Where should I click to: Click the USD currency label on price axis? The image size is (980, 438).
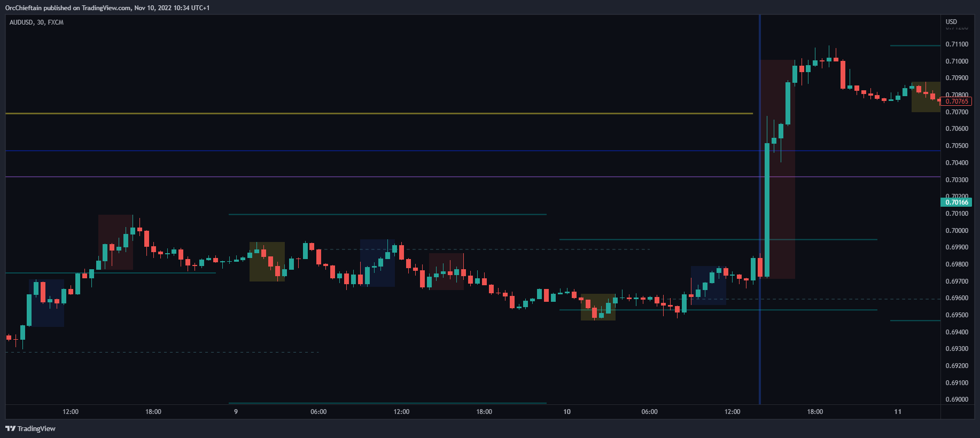tap(951, 22)
